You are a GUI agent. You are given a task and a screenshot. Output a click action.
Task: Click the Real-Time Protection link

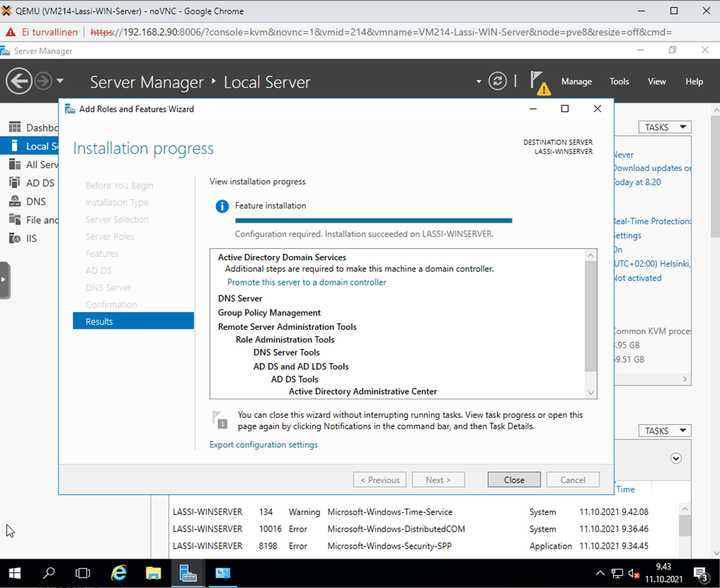tap(652, 221)
